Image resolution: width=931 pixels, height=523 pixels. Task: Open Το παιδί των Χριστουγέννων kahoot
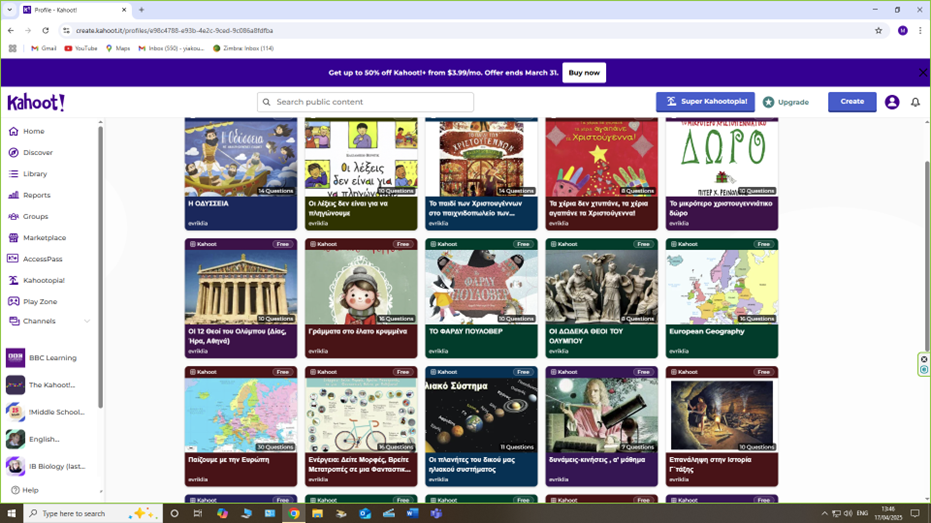click(x=481, y=173)
